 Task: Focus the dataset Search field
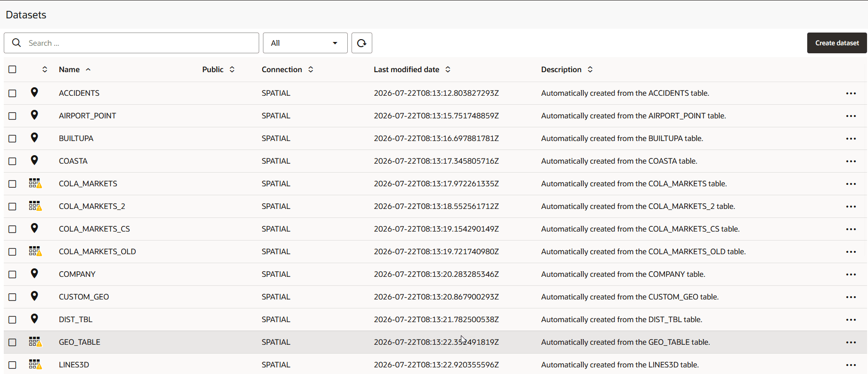(x=131, y=43)
